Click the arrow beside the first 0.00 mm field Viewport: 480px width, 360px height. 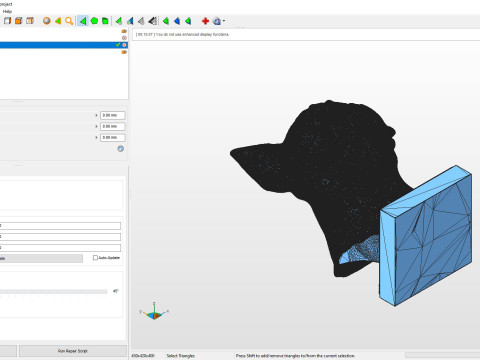96,115
